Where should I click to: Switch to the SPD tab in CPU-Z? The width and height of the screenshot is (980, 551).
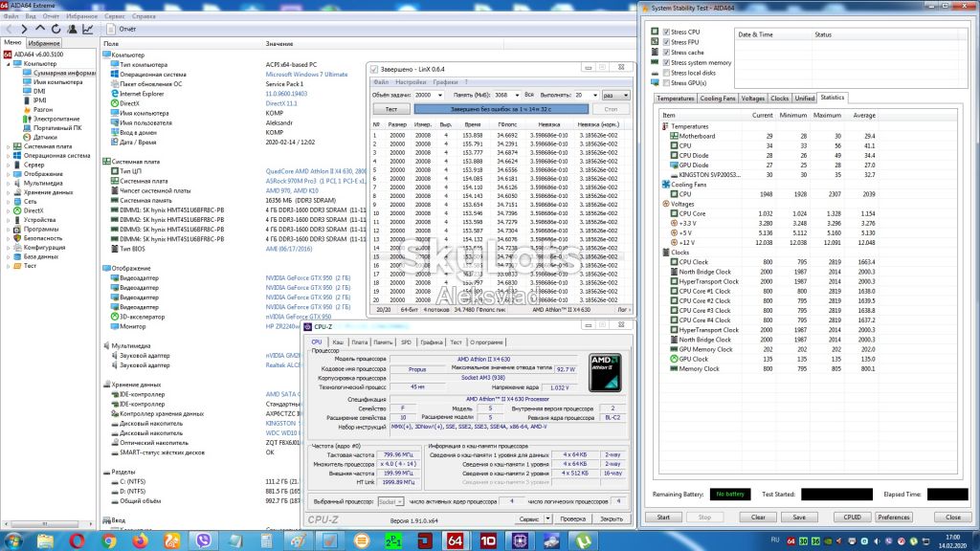point(406,342)
